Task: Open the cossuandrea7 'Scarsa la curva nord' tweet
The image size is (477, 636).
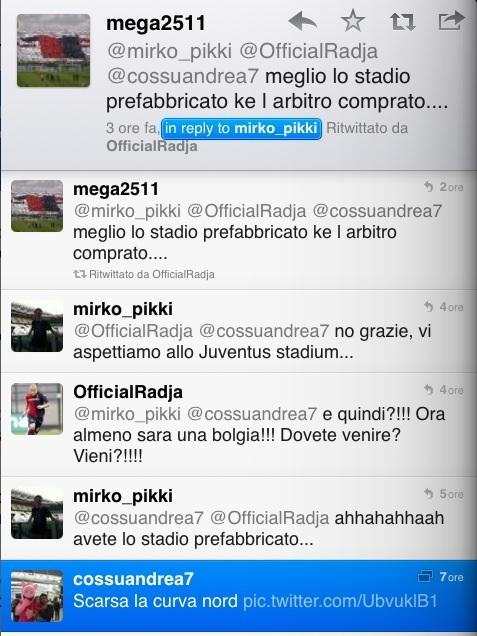Action: point(238,596)
